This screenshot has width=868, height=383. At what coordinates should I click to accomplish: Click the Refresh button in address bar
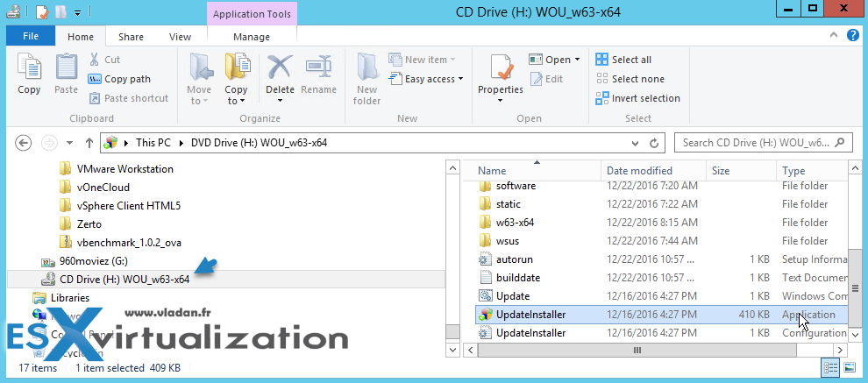click(x=654, y=143)
